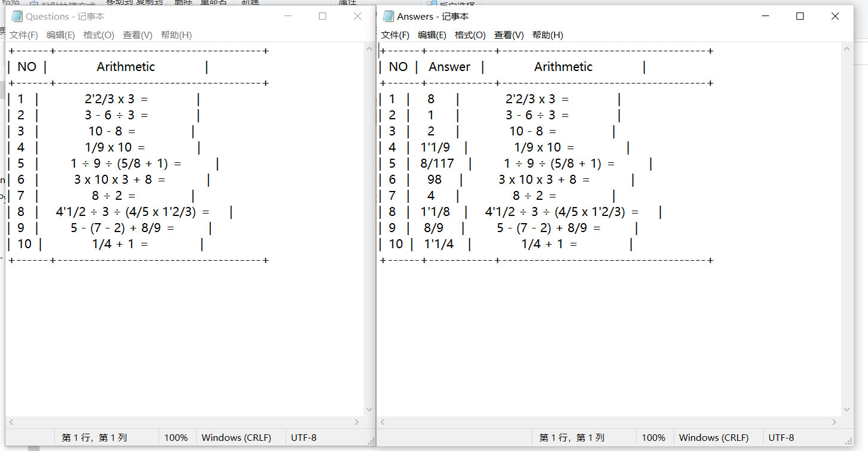Click UTF-8 in Answers status bar
The image size is (868, 451).
[781, 438]
